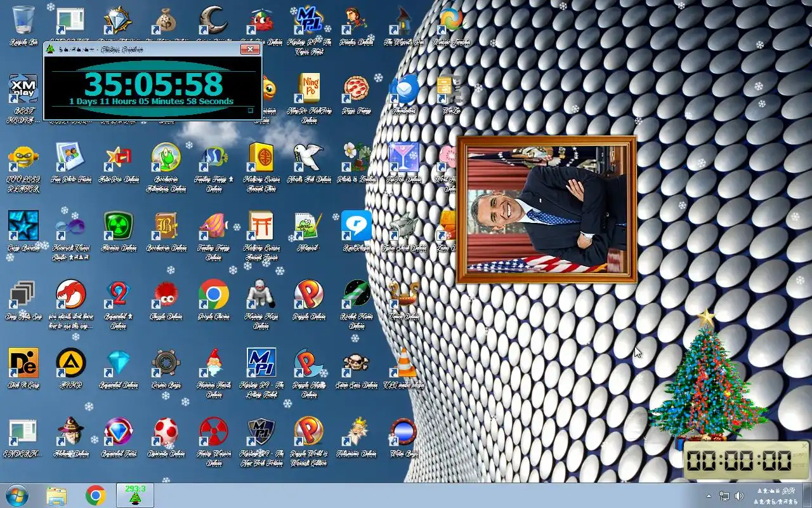Open the Mahjong Escape Ancient Japan icon
Image resolution: width=812 pixels, height=508 pixels.
pos(261,225)
